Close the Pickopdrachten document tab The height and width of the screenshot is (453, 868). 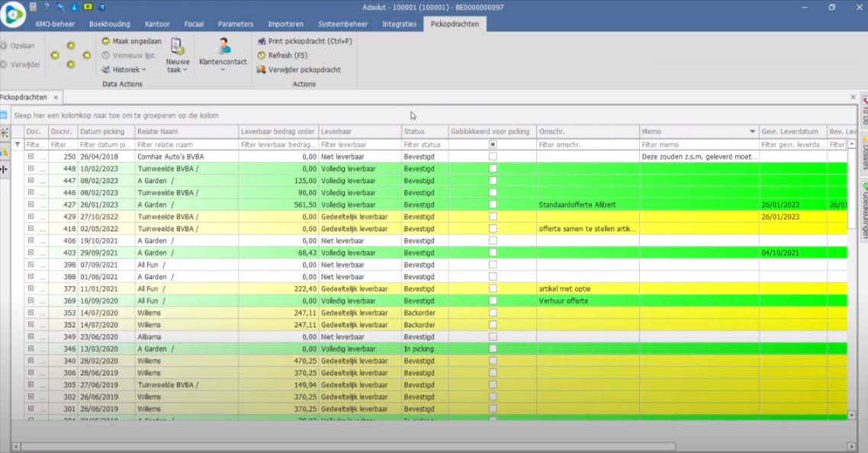[56, 98]
